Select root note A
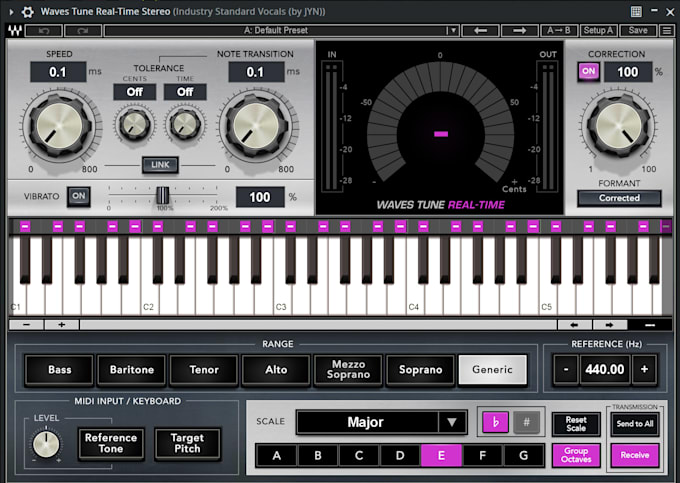The image size is (680, 483). tap(276, 456)
